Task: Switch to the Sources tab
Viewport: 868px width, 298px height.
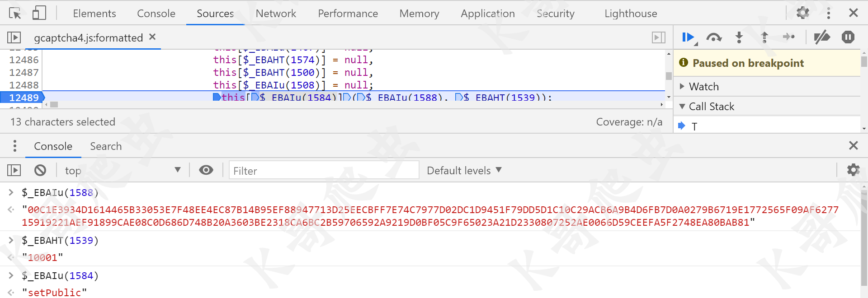Action: point(215,14)
